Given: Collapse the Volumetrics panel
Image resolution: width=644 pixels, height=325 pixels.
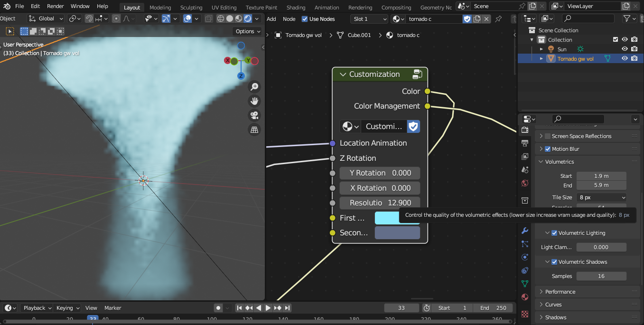Looking at the screenshot, I should point(588,162).
